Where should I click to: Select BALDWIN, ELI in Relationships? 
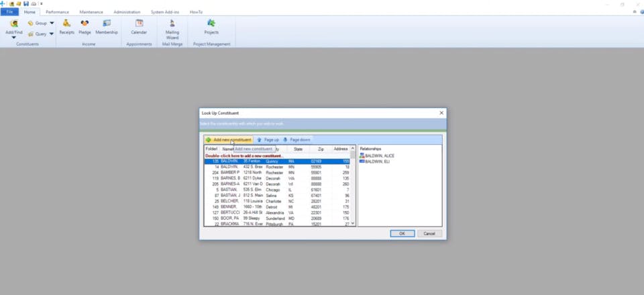coord(378,162)
